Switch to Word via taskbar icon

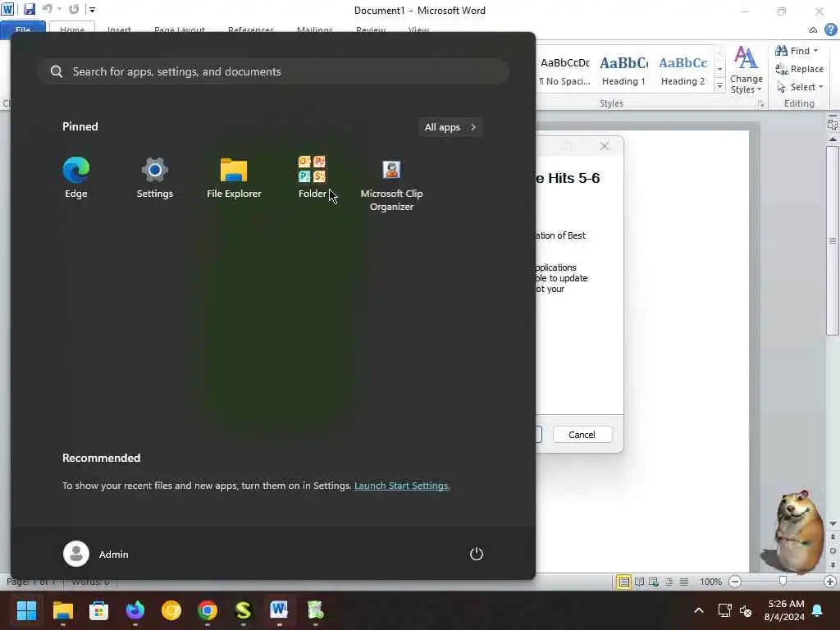(x=279, y=610)
